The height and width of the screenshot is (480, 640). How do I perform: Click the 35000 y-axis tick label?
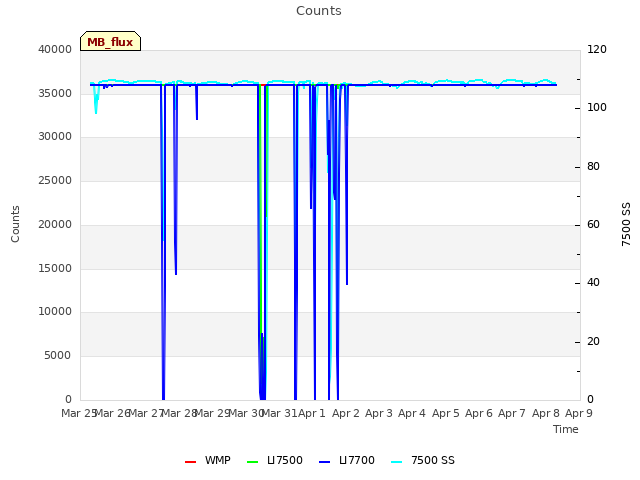click(x=55, y=93)
